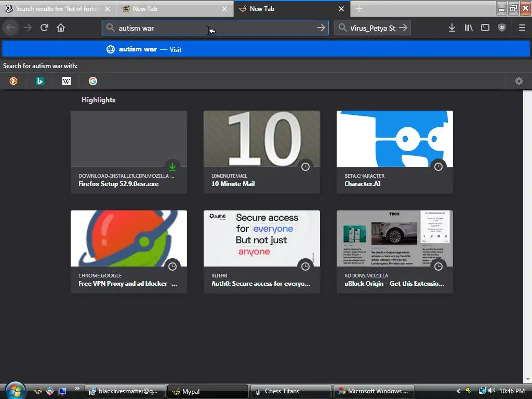Open the volume speaker tray icon
The image size is (532, 399).
(493, 391)
